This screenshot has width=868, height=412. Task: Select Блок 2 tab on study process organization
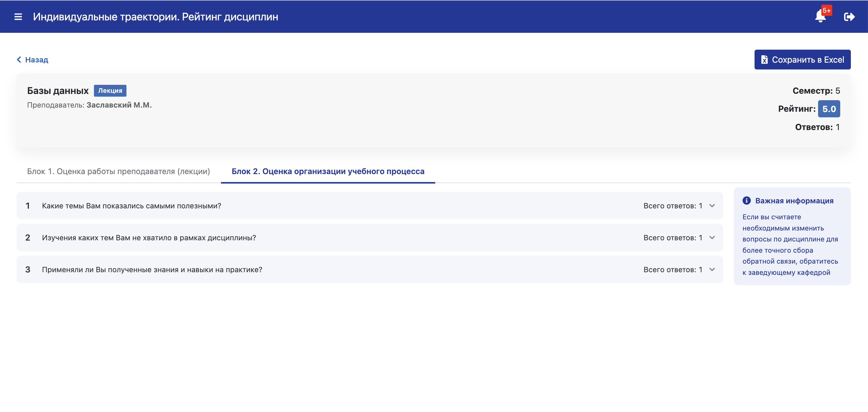pos(328,171)
